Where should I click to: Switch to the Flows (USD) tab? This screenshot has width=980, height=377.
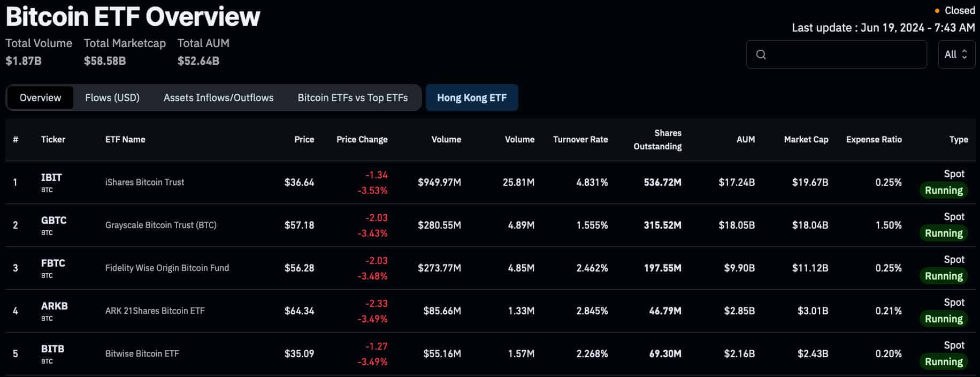pos(112,97)
